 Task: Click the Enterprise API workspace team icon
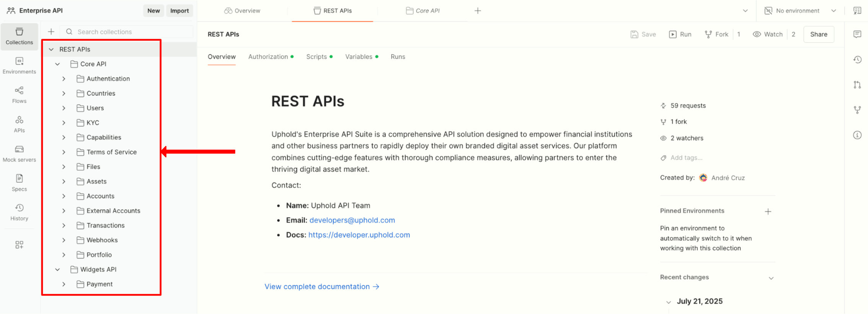(11, 11)
